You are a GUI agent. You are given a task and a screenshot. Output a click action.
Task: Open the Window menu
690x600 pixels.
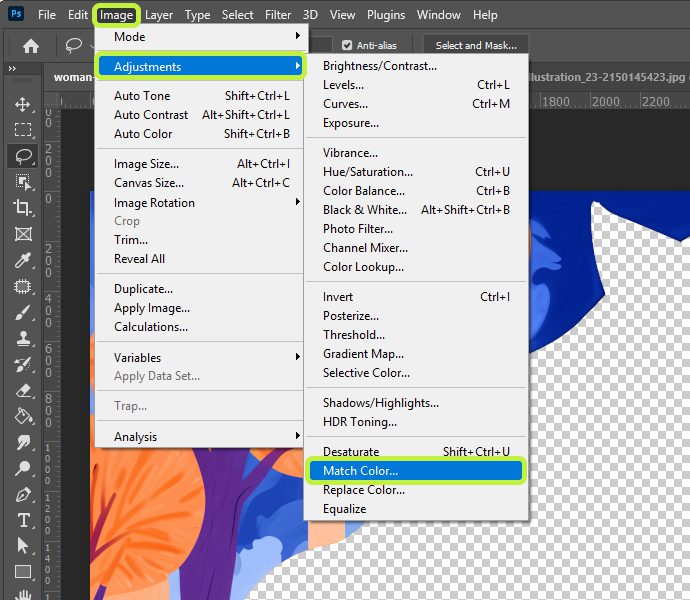[439, 15]
